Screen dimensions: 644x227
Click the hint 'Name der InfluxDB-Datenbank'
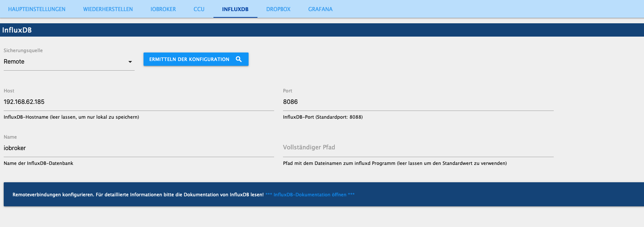click(x=38, y=163)
